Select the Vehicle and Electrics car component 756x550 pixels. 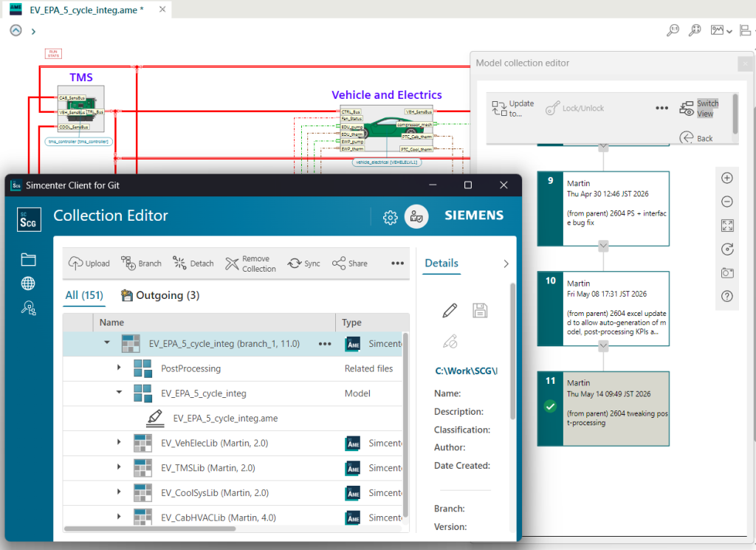click(386, 129)
